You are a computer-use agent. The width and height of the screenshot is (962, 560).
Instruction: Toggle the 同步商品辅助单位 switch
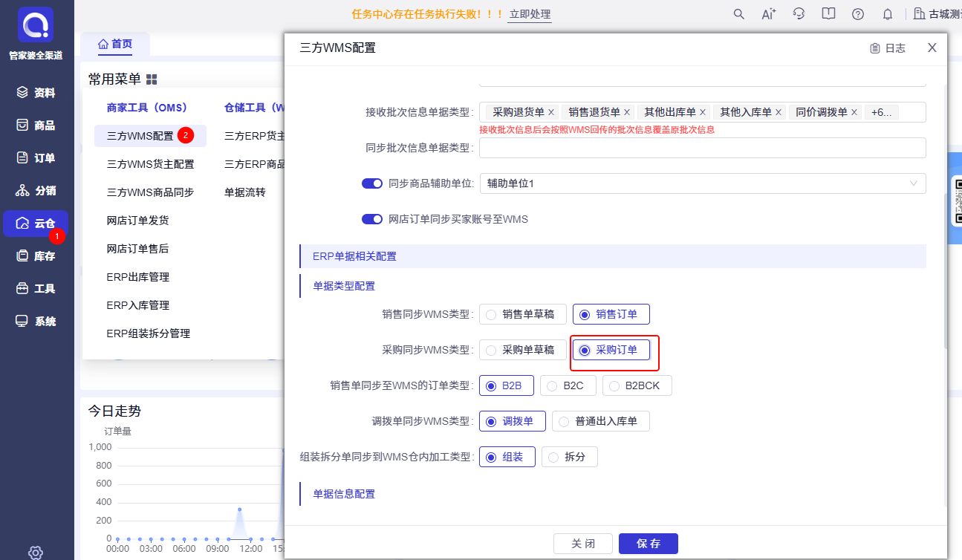(x=372, y=183)
